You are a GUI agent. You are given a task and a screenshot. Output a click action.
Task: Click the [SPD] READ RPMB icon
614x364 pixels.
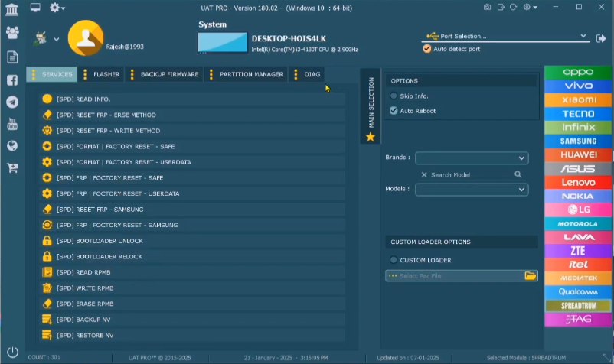47,272
